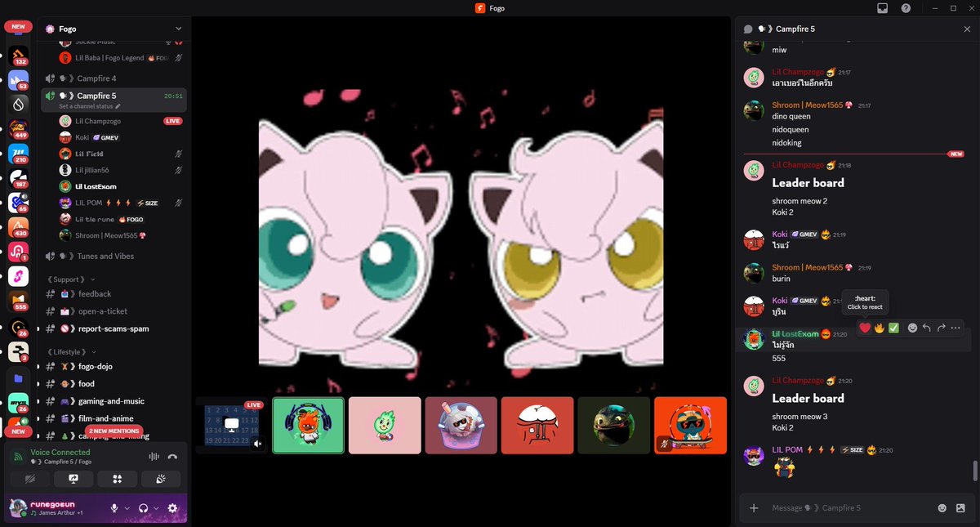The width and height of the screenshot is (980, 527).
Task: Open noise suppression waveform icon
Action: 153,458
